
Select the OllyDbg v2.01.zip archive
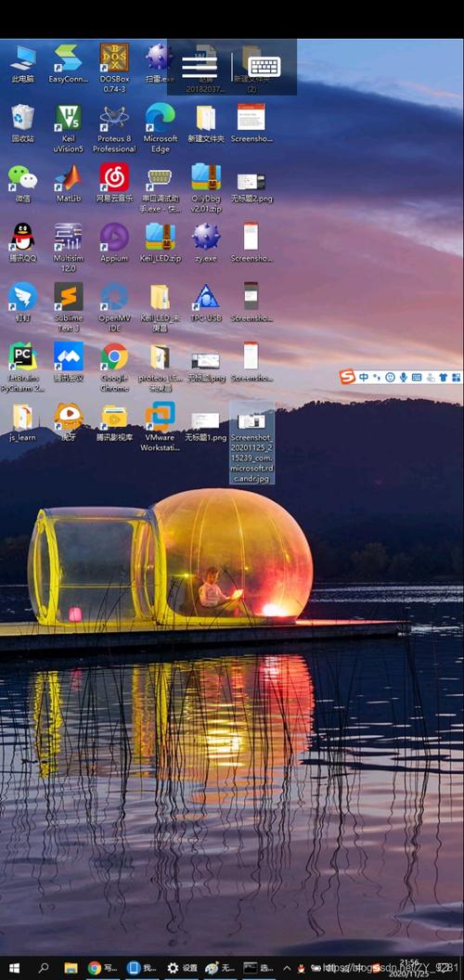pyautogui.click(x=206, y=188)
